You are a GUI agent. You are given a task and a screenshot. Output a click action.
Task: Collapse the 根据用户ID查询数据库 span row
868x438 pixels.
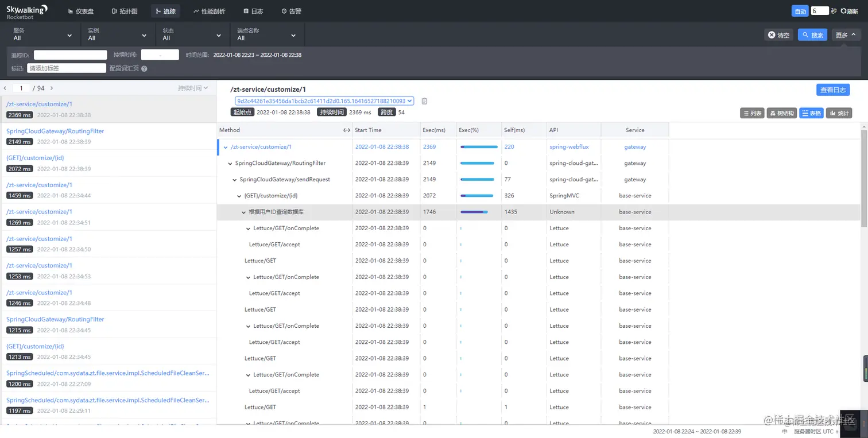click(x=244, y=212)
